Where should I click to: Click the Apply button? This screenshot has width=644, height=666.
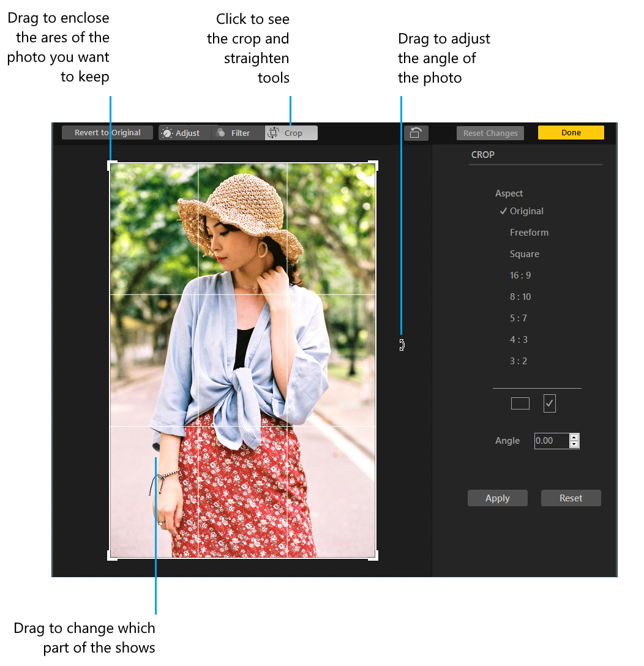click(498, 498)
